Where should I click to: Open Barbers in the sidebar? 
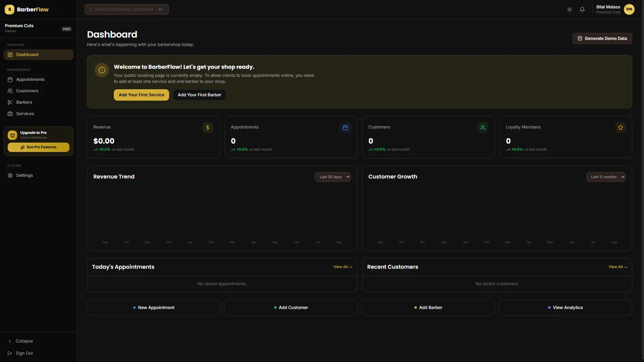click(x=38, y=102)
